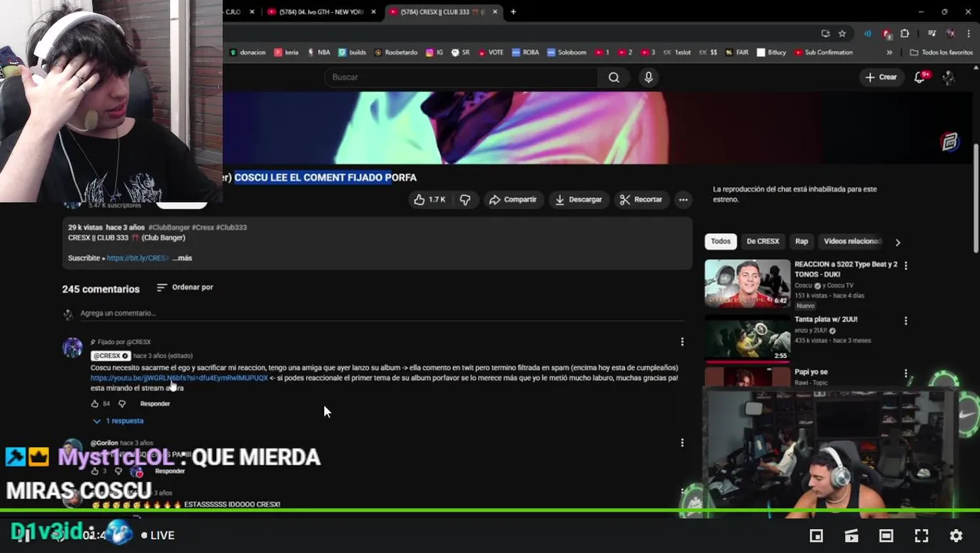Image resolution: width=980 pixels, height=553 pixels.
Task: Click in the Buscar search box
Action: point(461,77)
